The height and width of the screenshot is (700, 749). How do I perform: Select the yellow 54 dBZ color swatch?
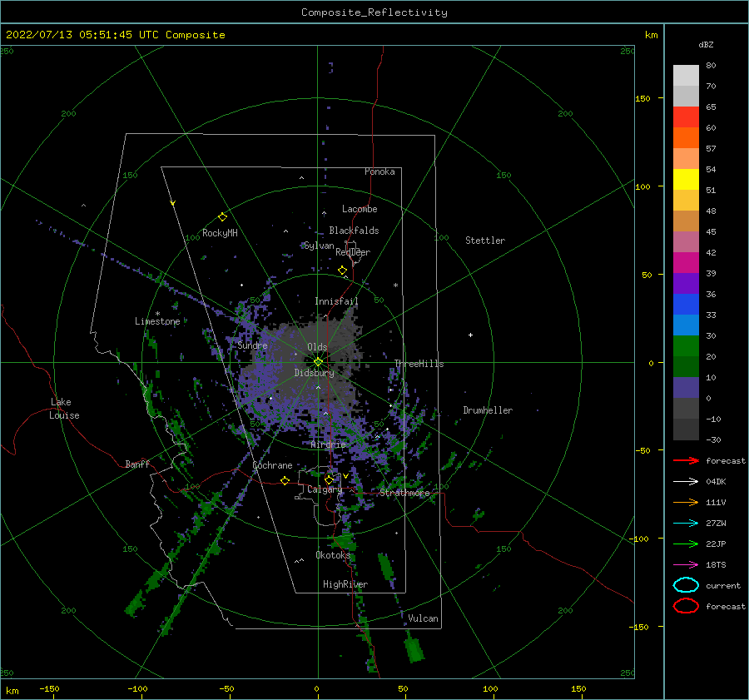[x=686, y=179]
